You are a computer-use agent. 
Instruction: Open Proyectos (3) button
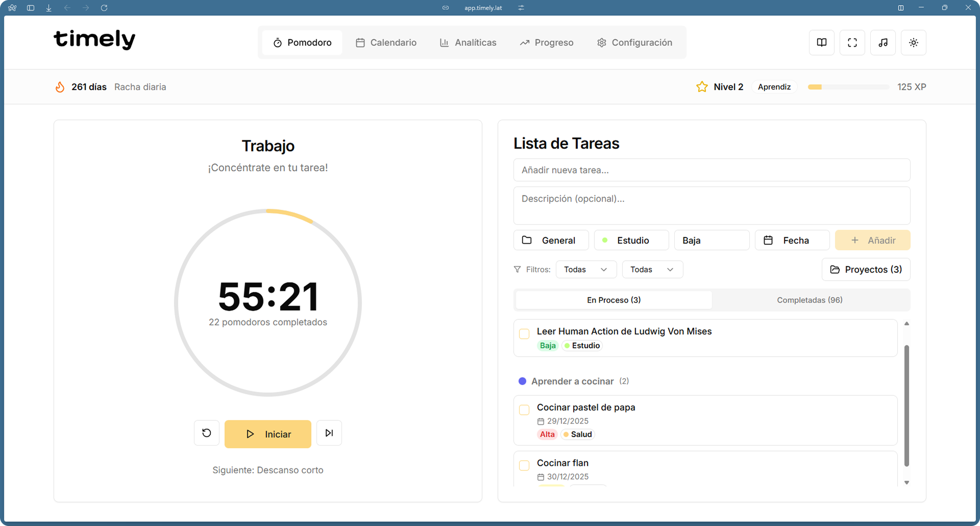coord(866,269)
